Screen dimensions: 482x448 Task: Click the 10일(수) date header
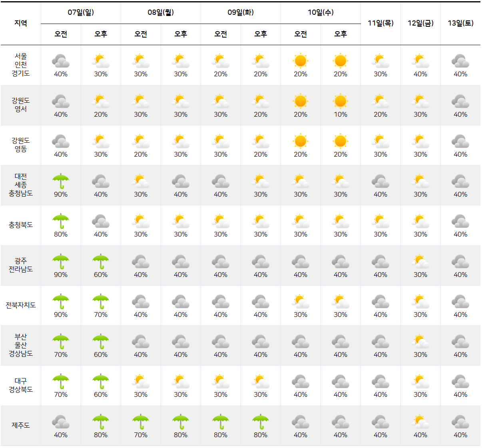pyautogui.click(x=321, y=12)
